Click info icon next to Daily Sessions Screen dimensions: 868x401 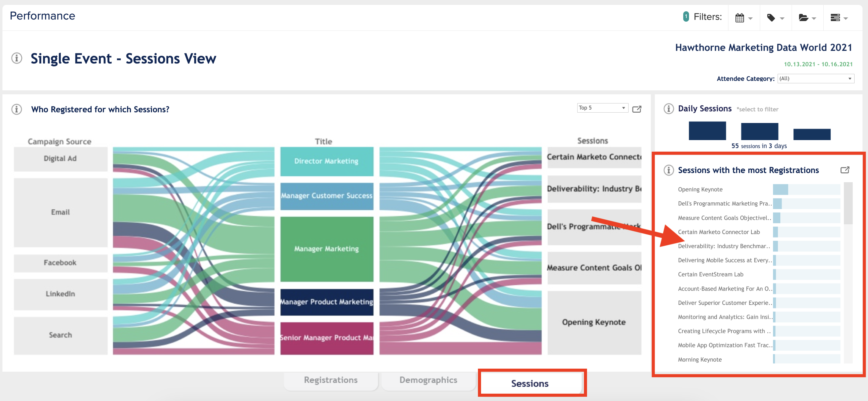pyautogui.click(x=669, y=109)
